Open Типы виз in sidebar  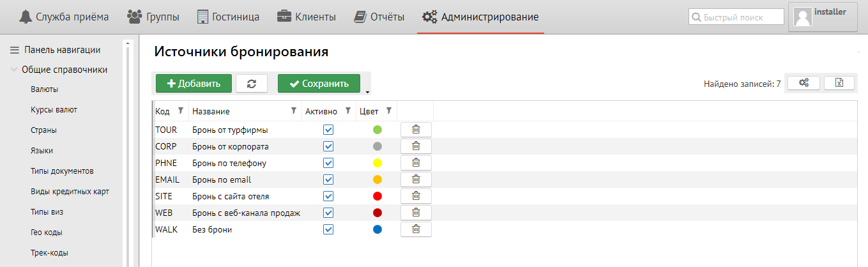(x=47, y=212)
